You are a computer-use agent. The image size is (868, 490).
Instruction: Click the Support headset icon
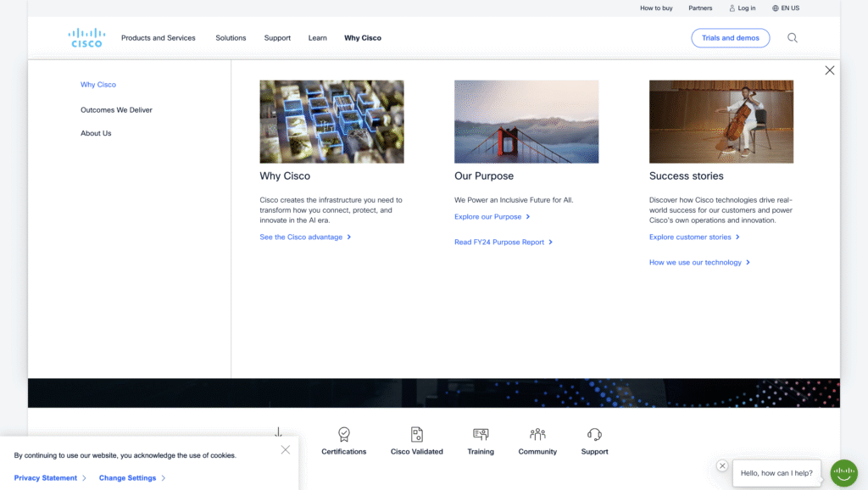(594, 435)
